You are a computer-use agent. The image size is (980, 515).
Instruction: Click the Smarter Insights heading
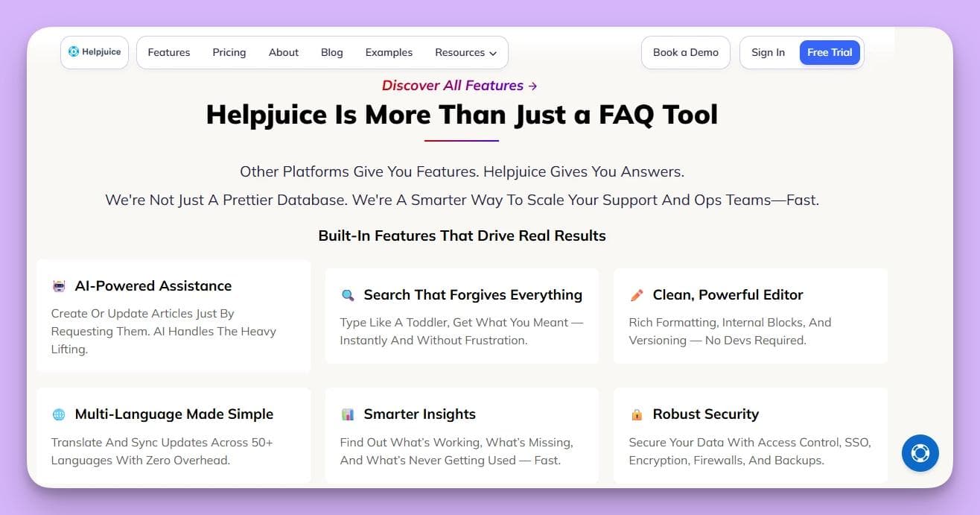tap(419, 414)
